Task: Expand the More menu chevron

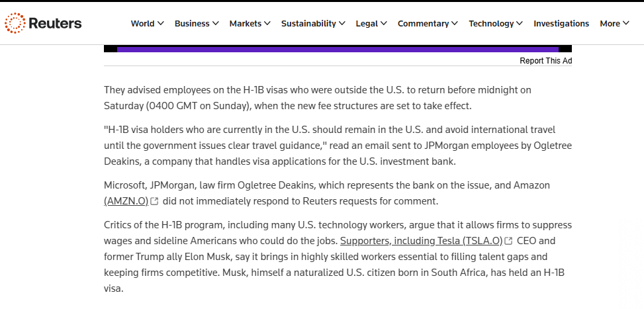Action: [x=626, y=24]
